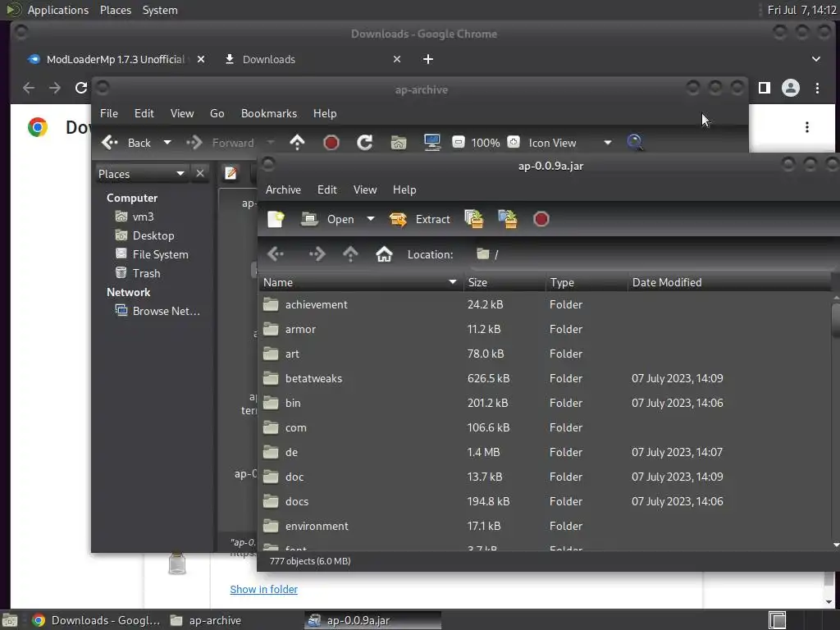Open Help menu in archive manager
Image resolution: width=840 pixels, height=630 pixels.
click(x=404, y=189)
